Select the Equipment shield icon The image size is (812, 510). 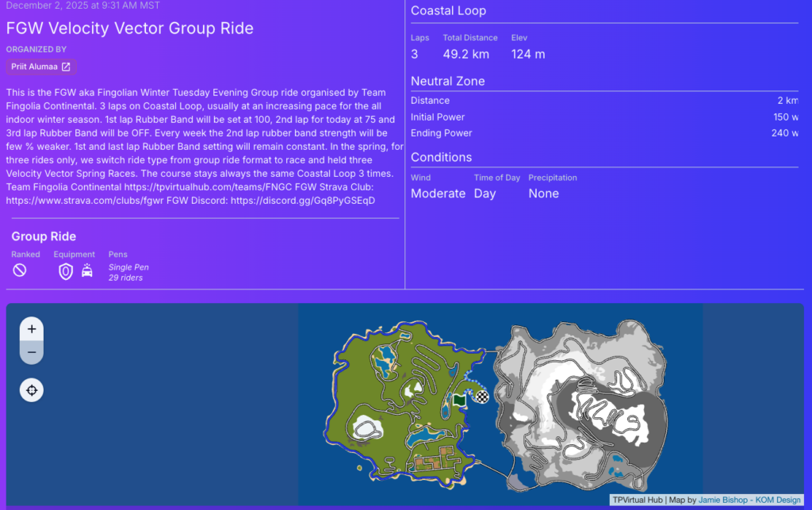coord(65,270)
